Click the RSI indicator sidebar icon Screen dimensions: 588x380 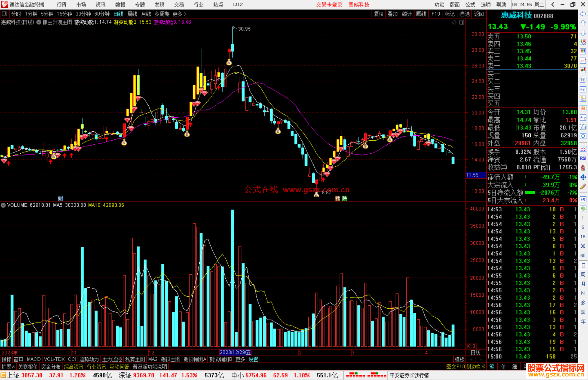tap(583, 158)
